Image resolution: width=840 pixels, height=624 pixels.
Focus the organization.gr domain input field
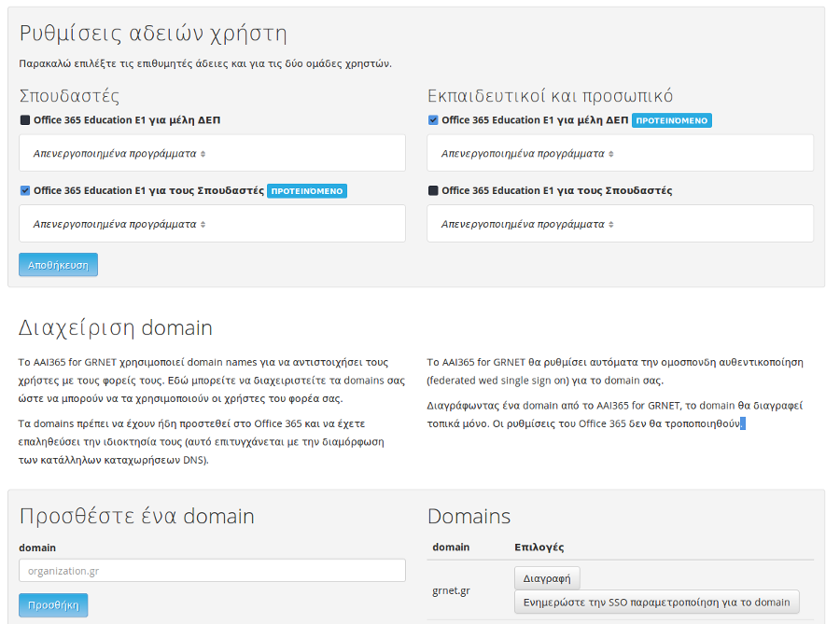[x=212, y=571]
